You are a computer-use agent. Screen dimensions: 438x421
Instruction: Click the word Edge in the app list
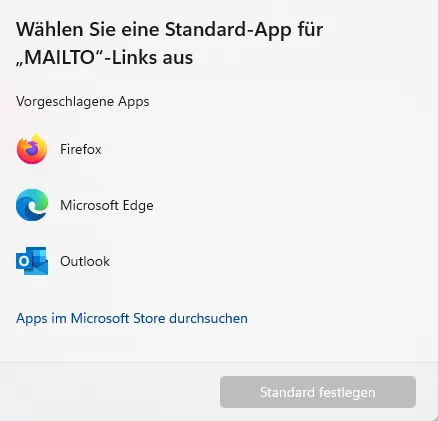click(x=138, y=206)
